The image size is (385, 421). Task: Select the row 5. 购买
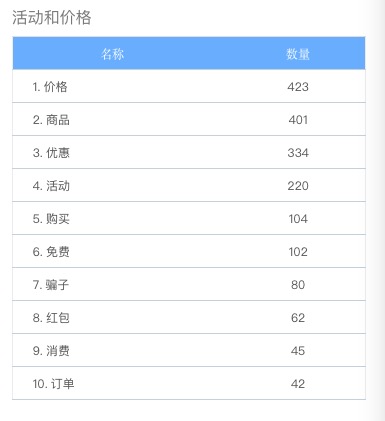pyautogui.click(x=189, y=218)
